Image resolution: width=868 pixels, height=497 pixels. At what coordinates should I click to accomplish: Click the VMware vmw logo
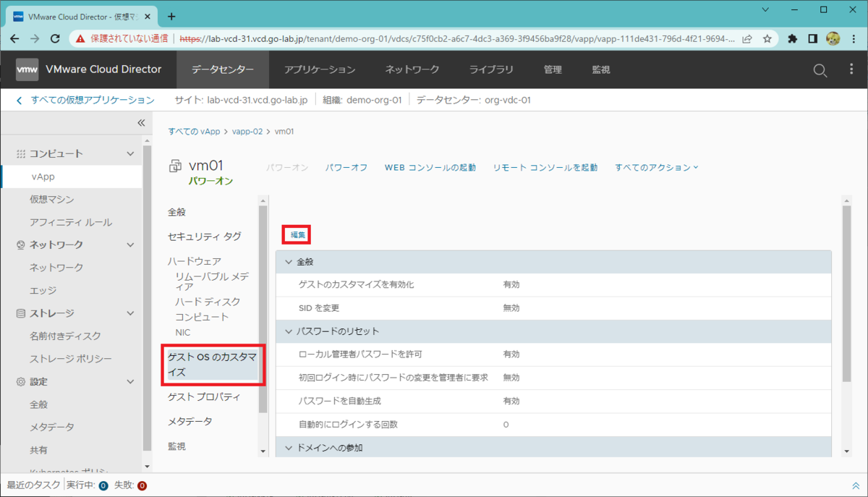point(27,69)
